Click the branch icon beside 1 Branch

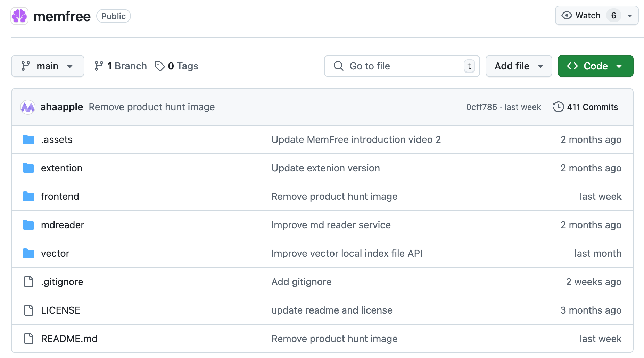coord(99,66)
